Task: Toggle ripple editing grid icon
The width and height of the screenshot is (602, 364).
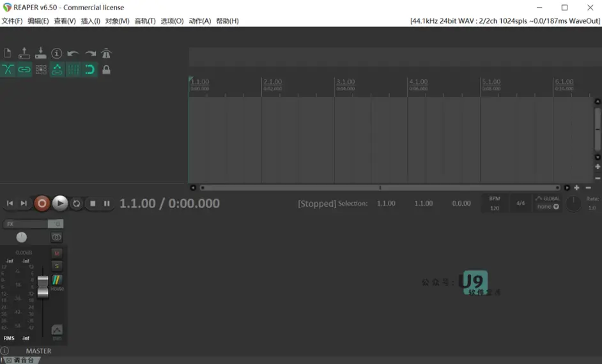Action: click(41, 70)
